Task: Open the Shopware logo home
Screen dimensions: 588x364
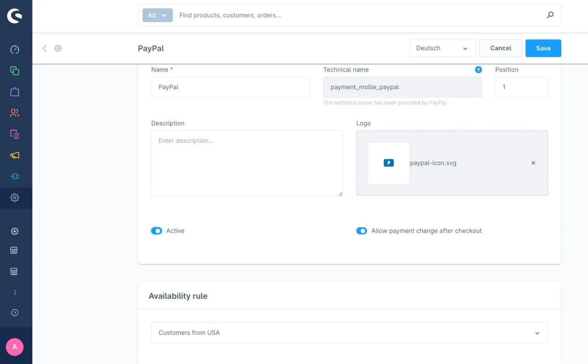Action: (15, 16)
